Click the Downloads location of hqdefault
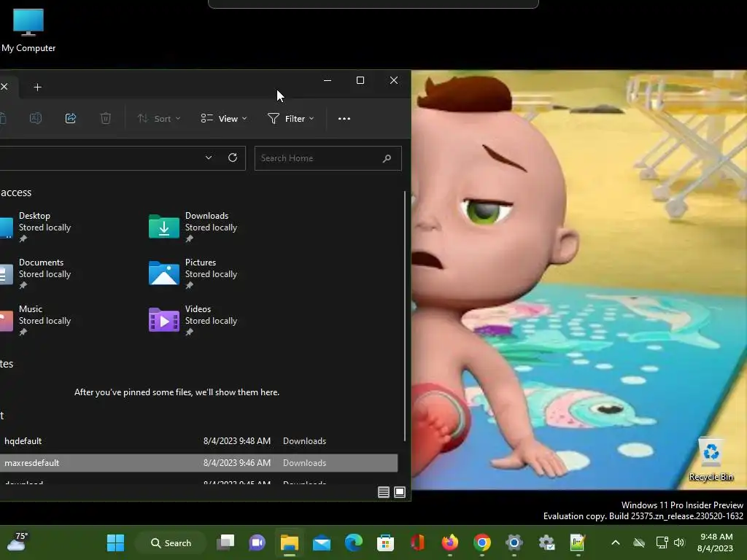The height and width of the screenshot is (560, 747). 304,441
